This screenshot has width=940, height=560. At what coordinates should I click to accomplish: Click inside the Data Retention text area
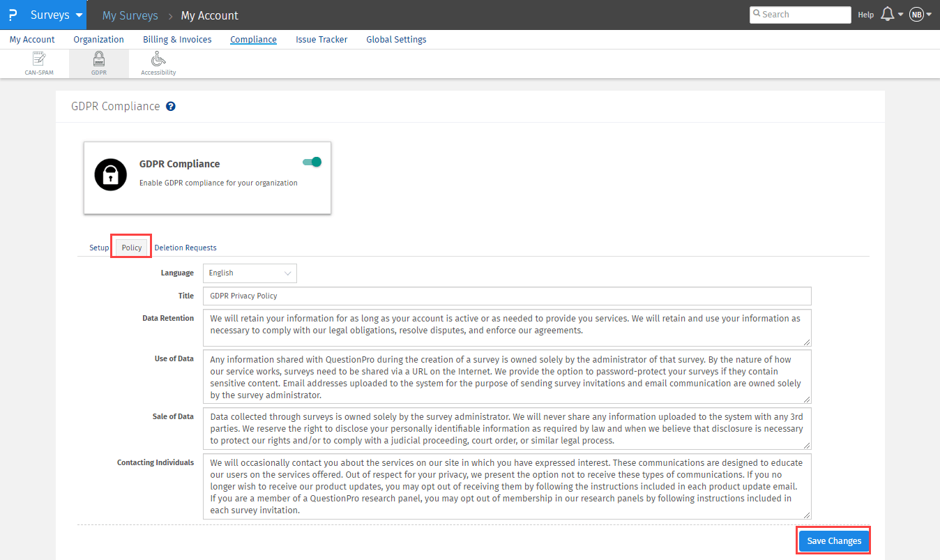pyautogui.click(x=507, y=328)
